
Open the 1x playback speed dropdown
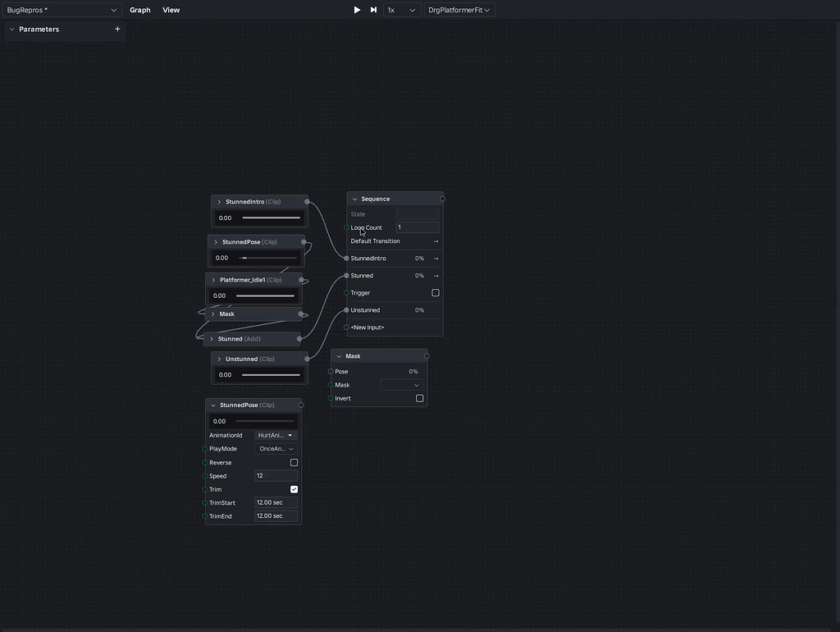(x=401, y=10)
